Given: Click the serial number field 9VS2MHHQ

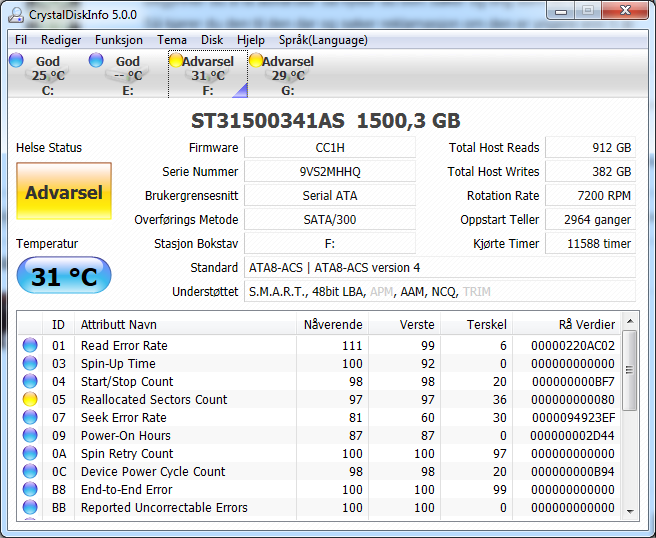Looking at the screenshot, I should [330, 172].
